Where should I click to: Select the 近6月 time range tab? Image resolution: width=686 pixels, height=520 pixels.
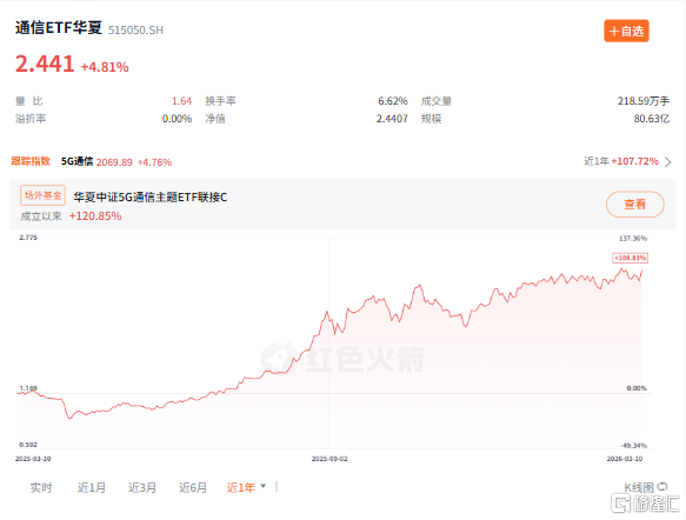pos(193,487)
